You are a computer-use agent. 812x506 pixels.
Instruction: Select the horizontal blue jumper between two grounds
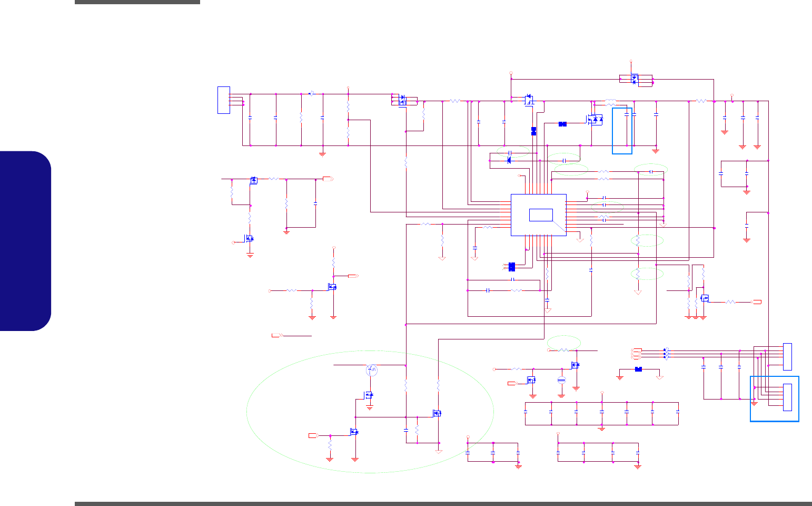pos(638,369)
